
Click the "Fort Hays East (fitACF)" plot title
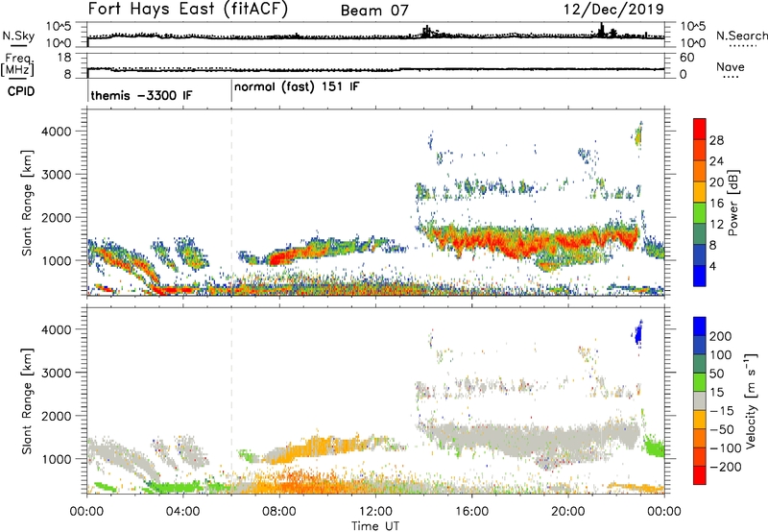pos(187,10)
